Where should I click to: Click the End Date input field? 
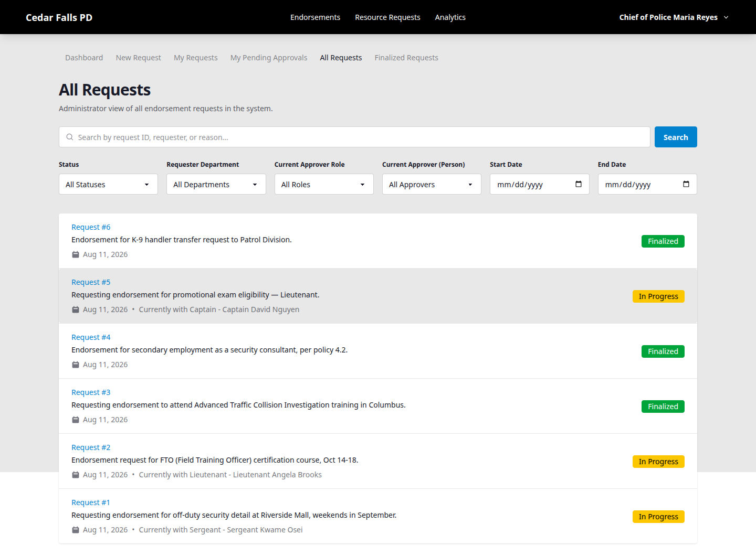coord(647,184)
